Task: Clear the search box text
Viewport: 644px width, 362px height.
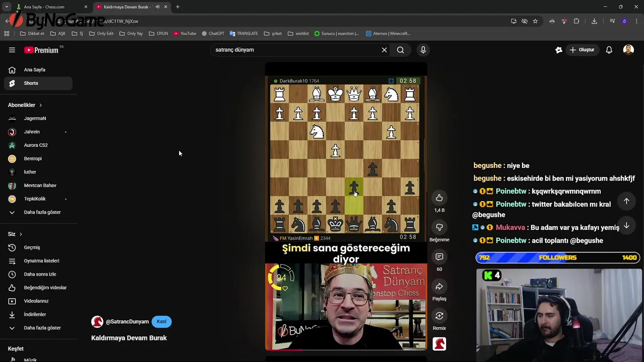Action: tap(384, 50)
